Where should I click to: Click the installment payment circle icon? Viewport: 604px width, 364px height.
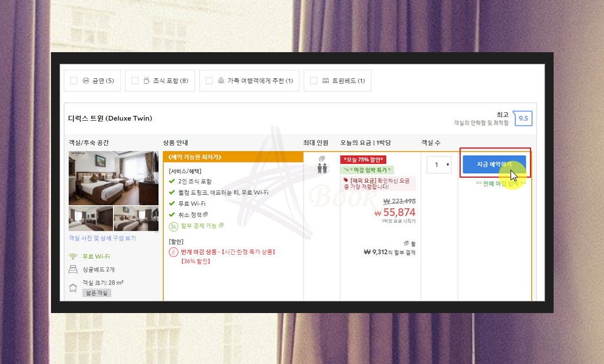[174, 226]
